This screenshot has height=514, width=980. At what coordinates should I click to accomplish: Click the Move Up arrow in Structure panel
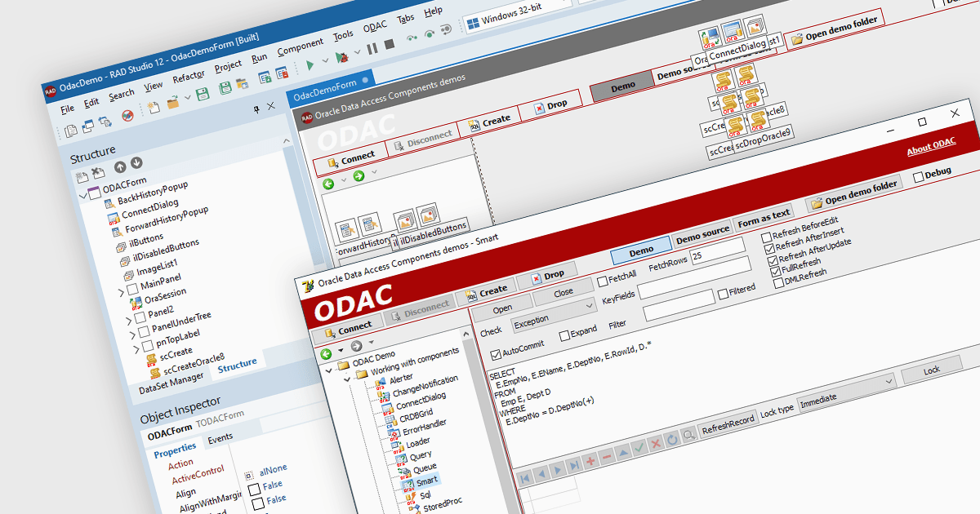click(x=119, y=166)
